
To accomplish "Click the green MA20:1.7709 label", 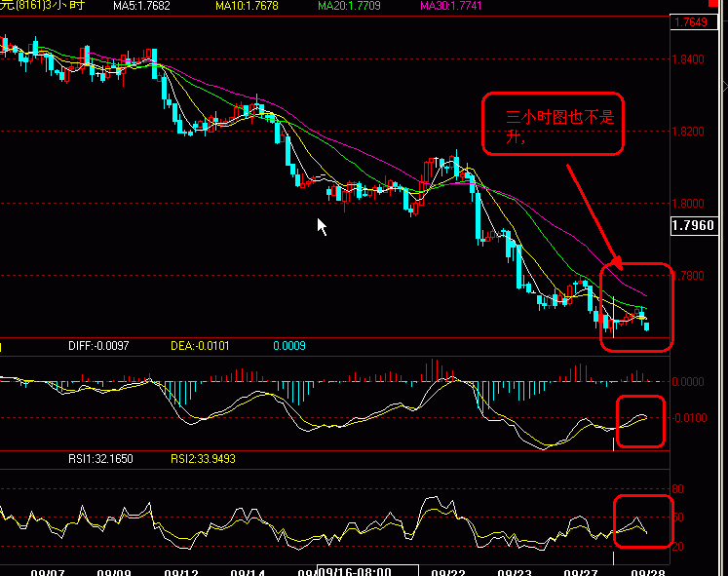I will tap(349, 6).
